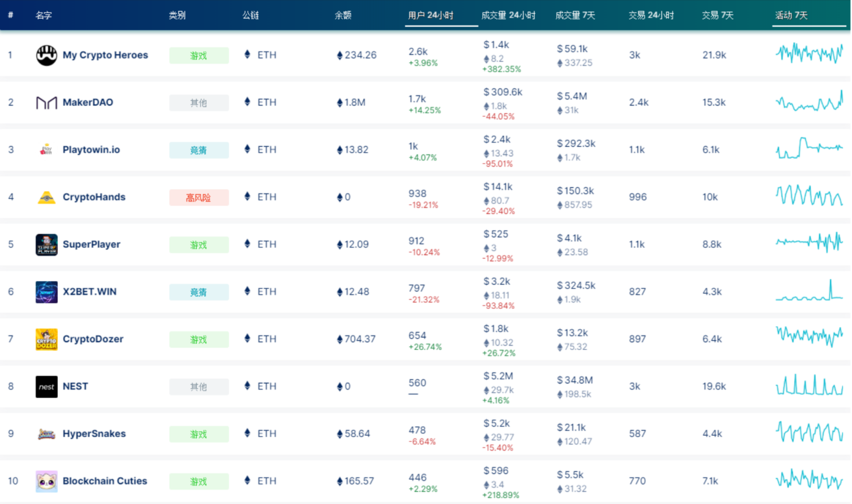Click the ETH chain icon in My Crypto Heroes row
Screen dimensions: 852x504
[247, 55]
